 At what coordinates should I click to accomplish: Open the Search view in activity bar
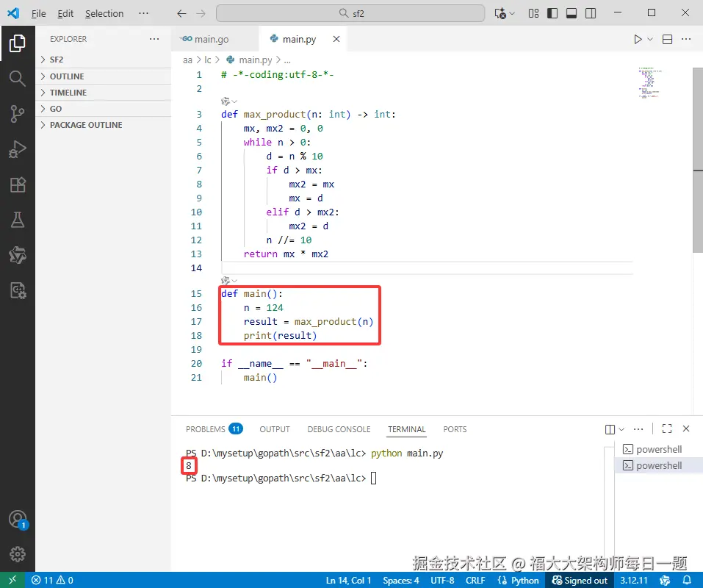[18, 79]
